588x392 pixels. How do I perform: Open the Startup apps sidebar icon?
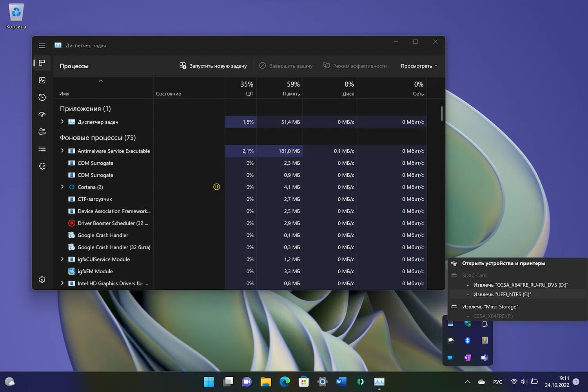point(42,114)
